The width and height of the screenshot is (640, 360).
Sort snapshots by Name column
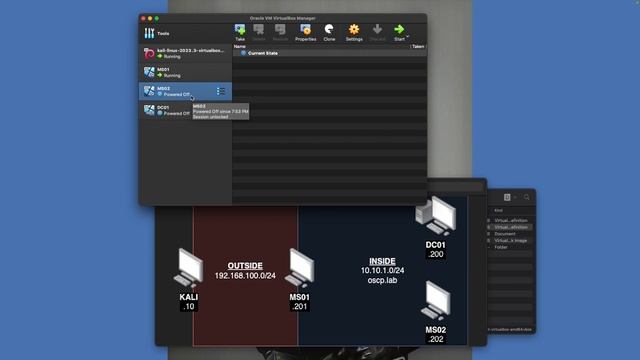[x=240, y=47]
